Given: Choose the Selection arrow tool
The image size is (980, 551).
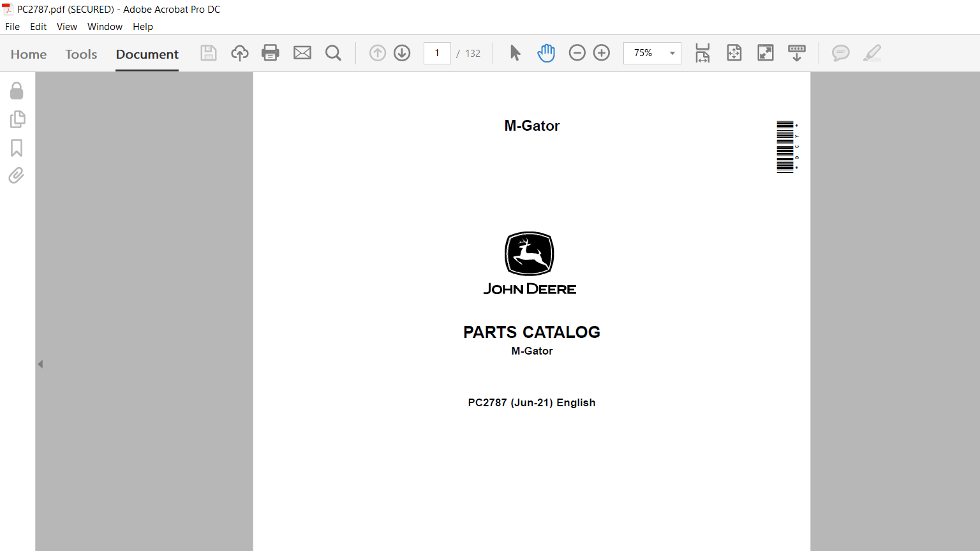Looking at the screenshot, I should [515, 53].
